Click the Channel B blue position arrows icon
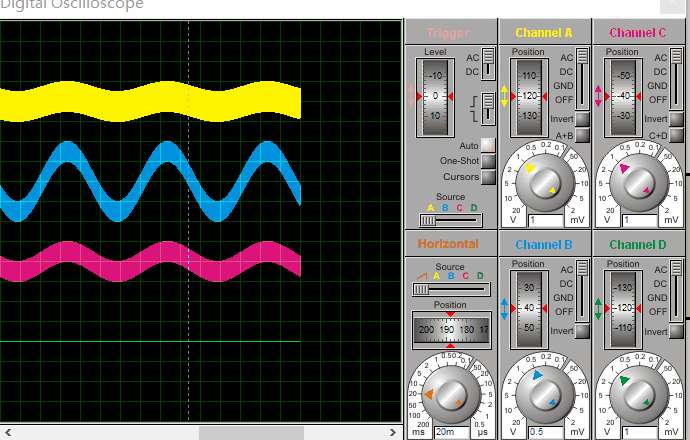 tap(504, 308)
